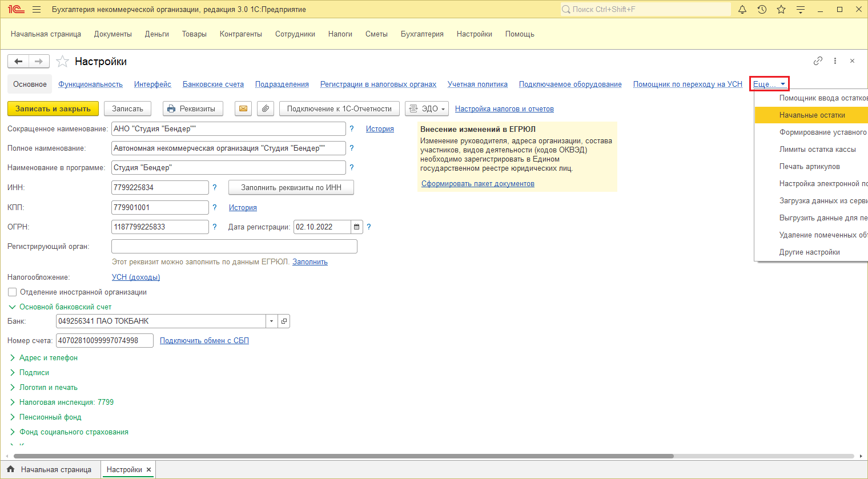Open the Еще dropdown menu
Viewport: 868px width, 479px height.
click(x=769, y=84)
